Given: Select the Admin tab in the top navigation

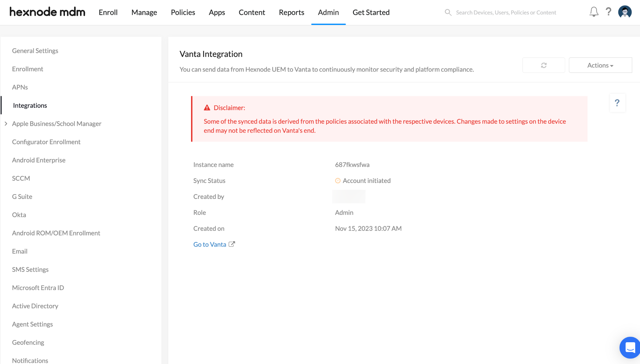Looking at the screenshot, I should (x=328, y=12).
